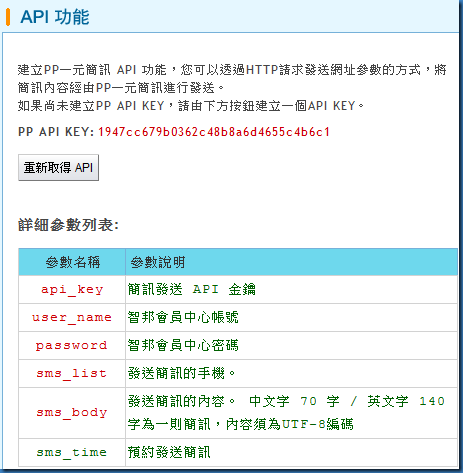Select the api_key parameter cell
The width and height of the screenshot is (463, 473).
coord(72,289)
